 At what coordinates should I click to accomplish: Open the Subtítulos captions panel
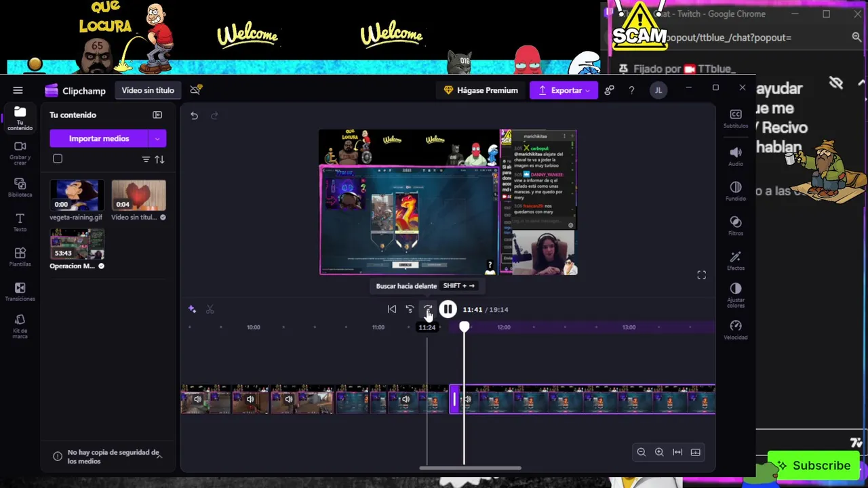click(736, 118)
